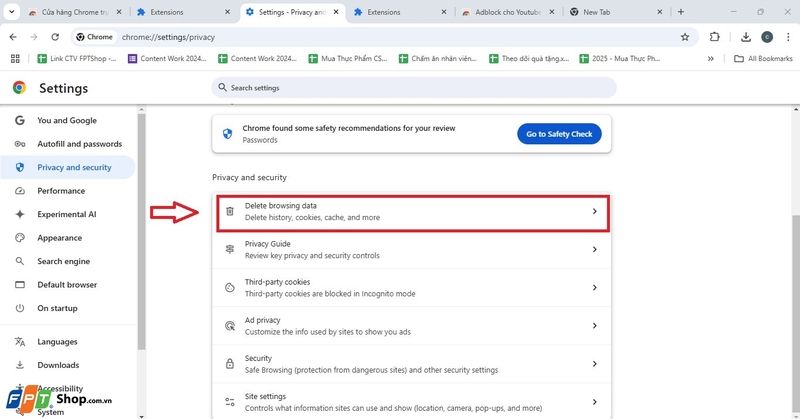Viewport: 800px width, 419px height.
Task: Click the safety recommendations shield icon
Action: [228, 134]
